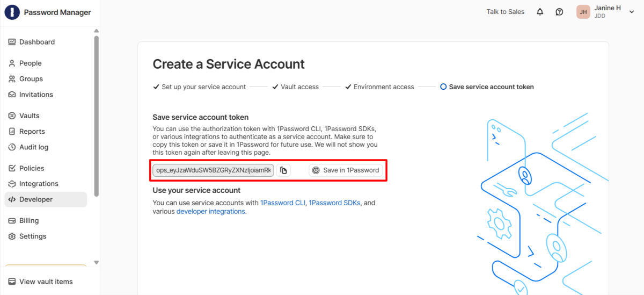Click Talk to Sales
Screen dimensions: 644x295
(x=506, y=12)
